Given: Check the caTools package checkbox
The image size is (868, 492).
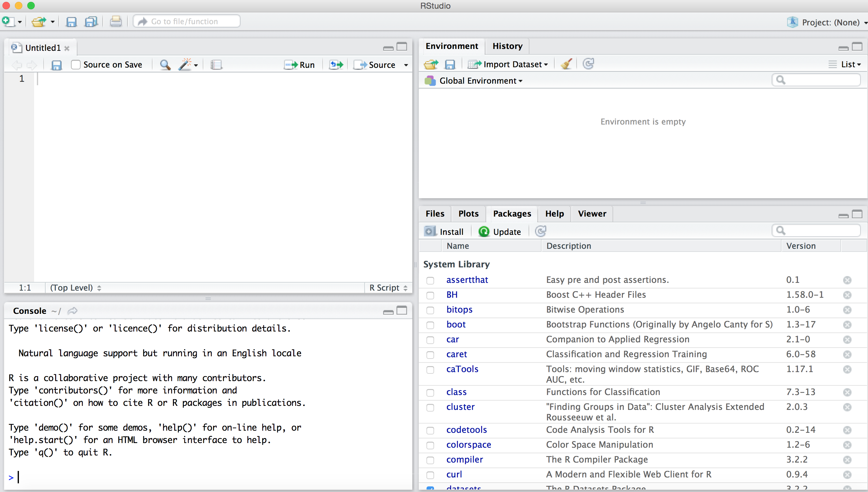Looking at the screenshot, I should click(x=430, y=370).
